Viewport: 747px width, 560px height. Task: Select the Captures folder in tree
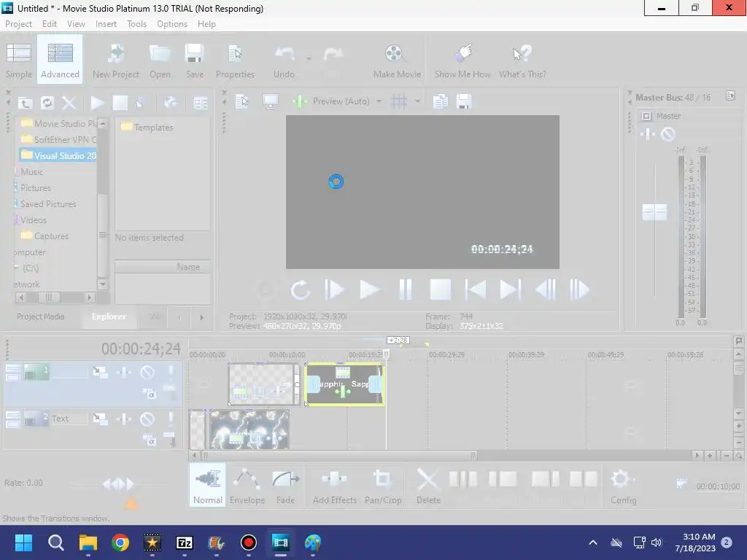click(45, 236)
